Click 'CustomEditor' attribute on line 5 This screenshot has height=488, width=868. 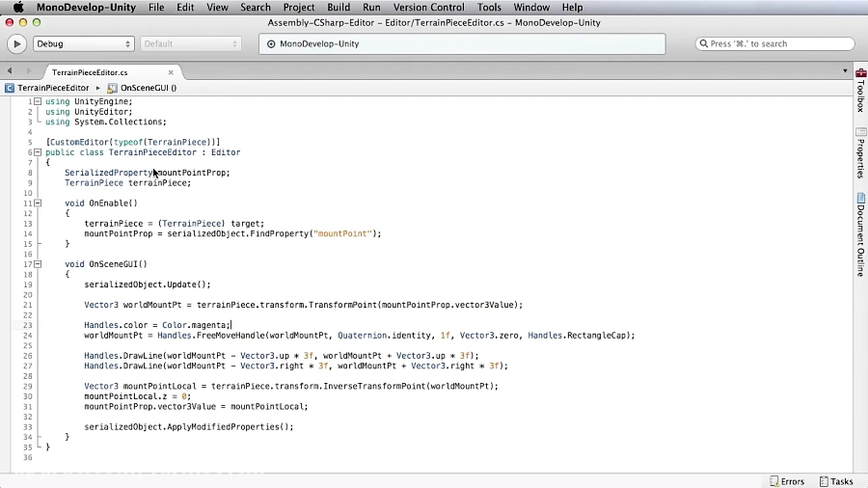79,142
